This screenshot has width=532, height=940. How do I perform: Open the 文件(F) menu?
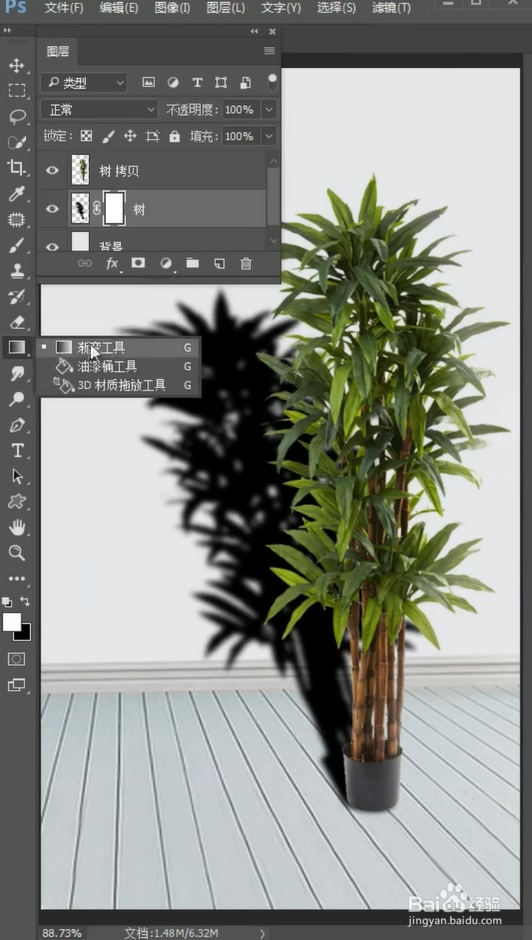pyautogui.click(x=64, y=8)
